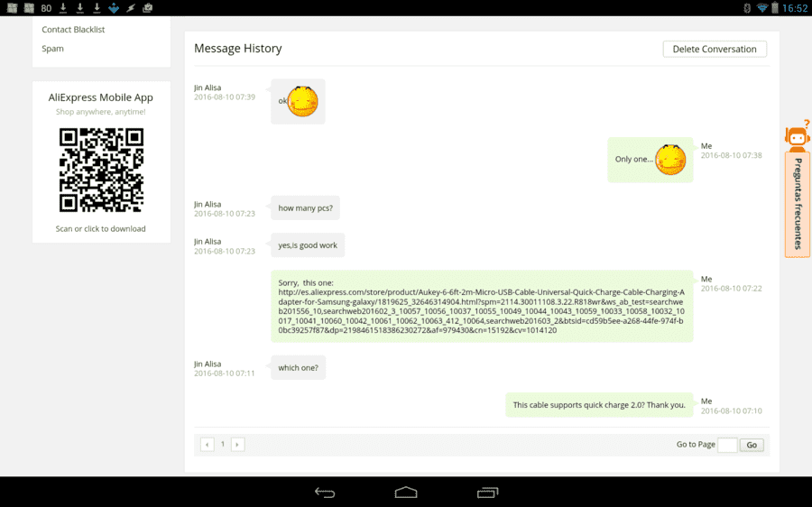Open the Aukey cable product URL in message
Viewport: 812px width, 507px height.
(x=481, y=310)
